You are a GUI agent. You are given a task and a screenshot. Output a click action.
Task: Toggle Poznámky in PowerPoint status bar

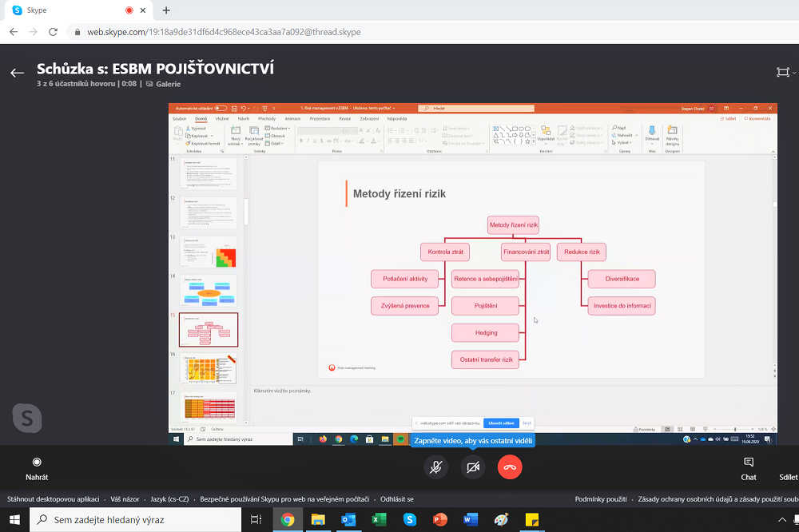pos(645,429)
